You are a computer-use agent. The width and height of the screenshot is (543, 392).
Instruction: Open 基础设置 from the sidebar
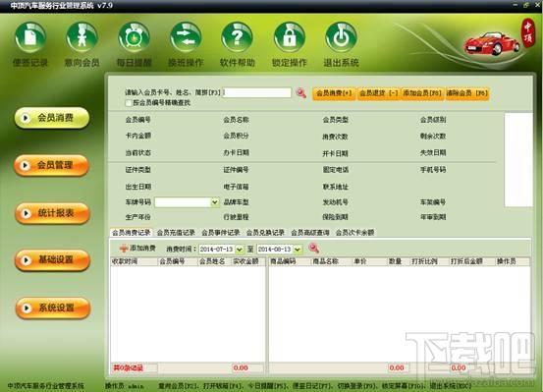coord(53,260)
